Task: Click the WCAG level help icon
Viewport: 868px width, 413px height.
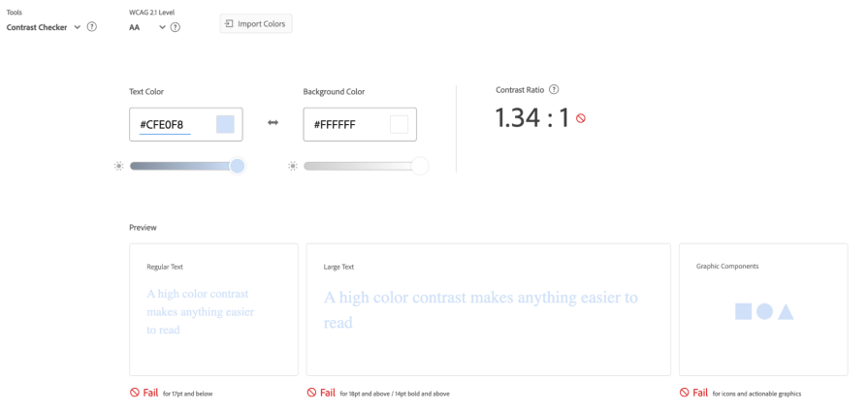Action: [x=176, y=27]
